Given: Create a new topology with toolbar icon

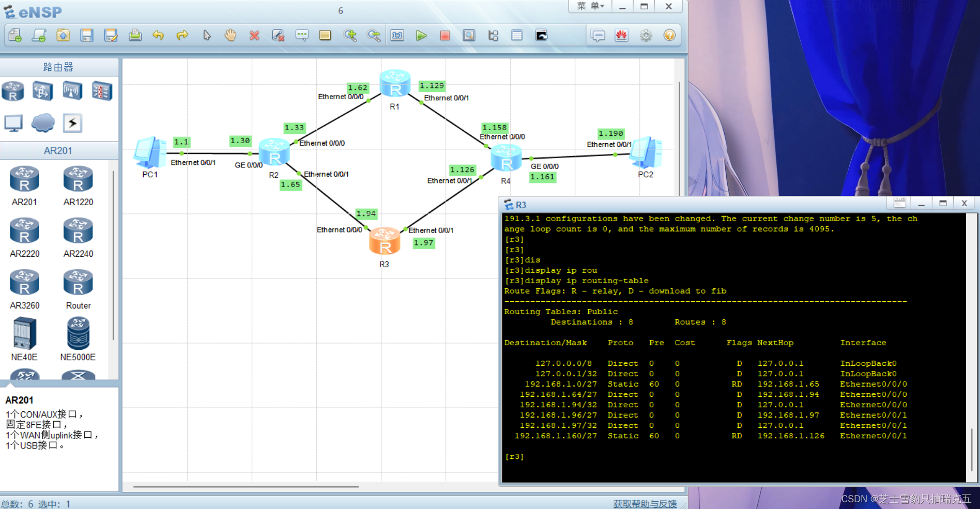Looking at the screenshot, I should pyautogui.click(x=15, y=35).
